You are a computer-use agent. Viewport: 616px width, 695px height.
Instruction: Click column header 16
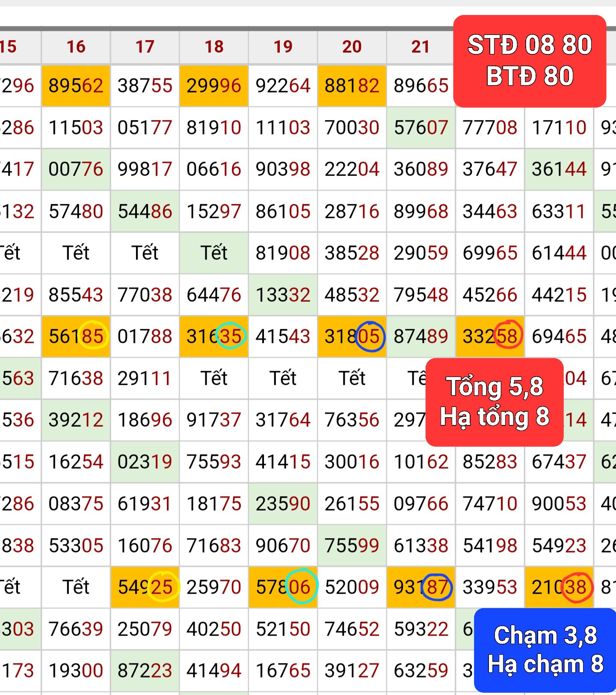76,47
